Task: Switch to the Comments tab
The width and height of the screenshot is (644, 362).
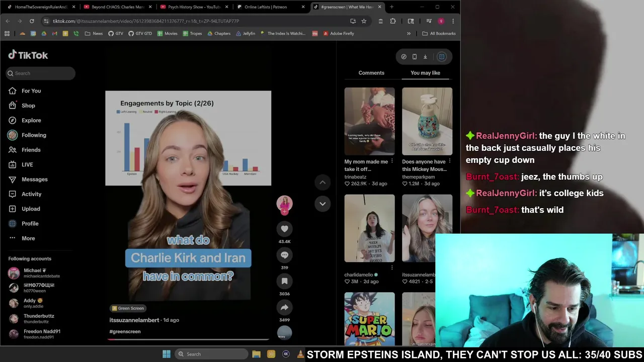Action: (x=371, y=73)
